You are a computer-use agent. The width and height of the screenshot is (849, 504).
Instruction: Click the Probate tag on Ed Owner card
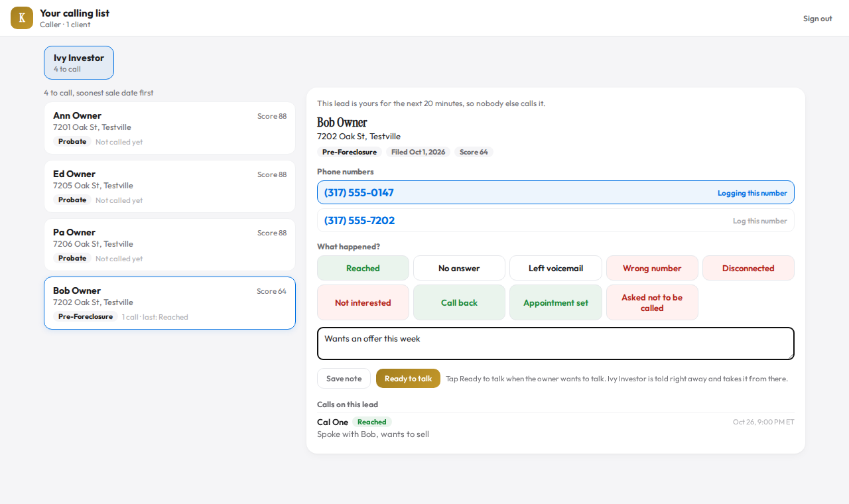[72, 200]
